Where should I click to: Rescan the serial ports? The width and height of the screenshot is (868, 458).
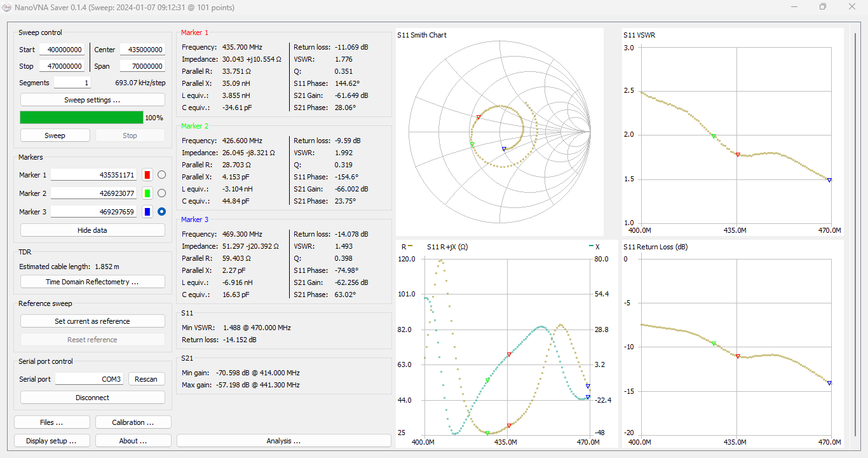pos(146,379)
